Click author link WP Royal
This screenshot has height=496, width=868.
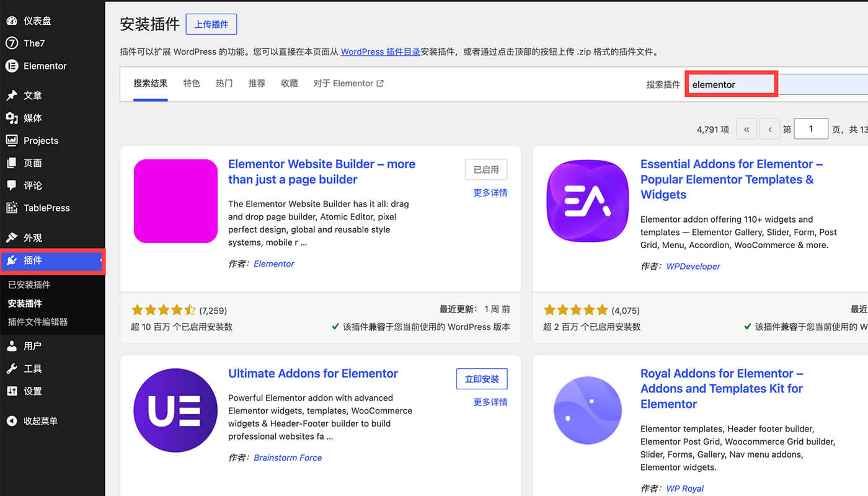685,489
